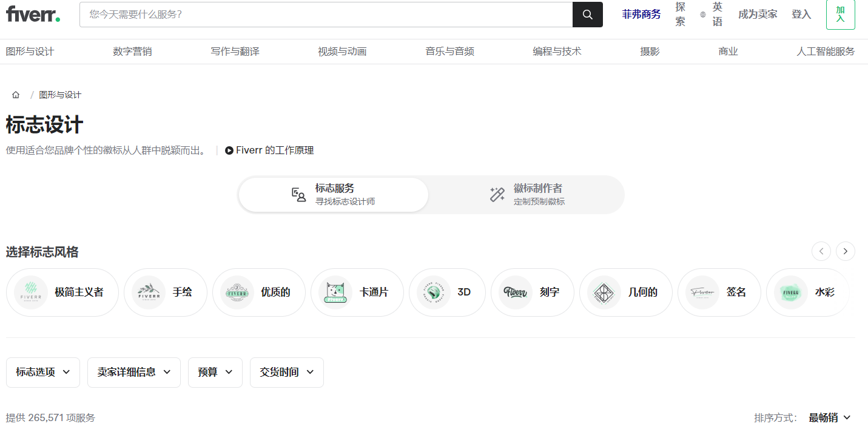Select the 标志服务 tab

[334, 195]
